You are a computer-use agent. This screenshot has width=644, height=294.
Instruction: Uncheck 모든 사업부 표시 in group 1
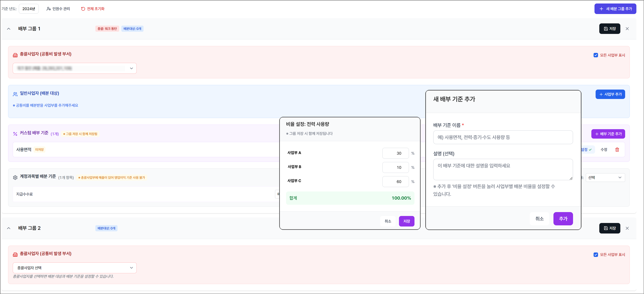596,55
